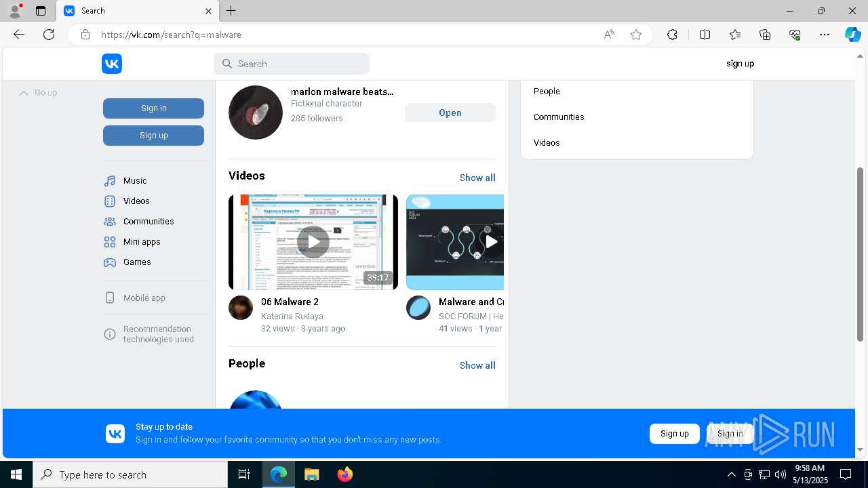Open Firefox from the taskbar
Screen dimensions: 868x488
(x=345, y=474)
